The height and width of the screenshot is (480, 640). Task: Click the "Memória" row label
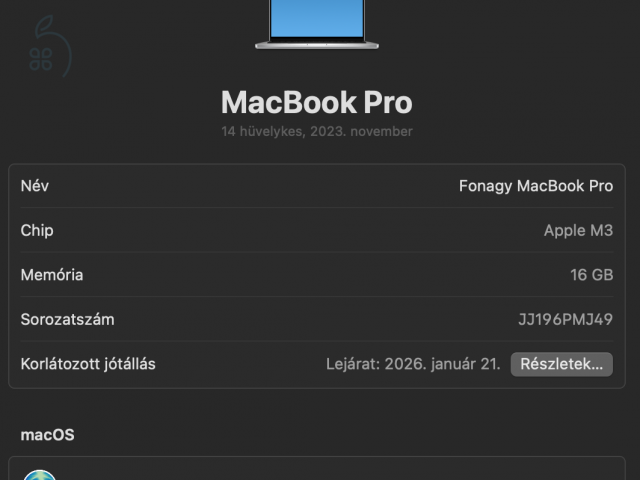(x=52, y=275)
